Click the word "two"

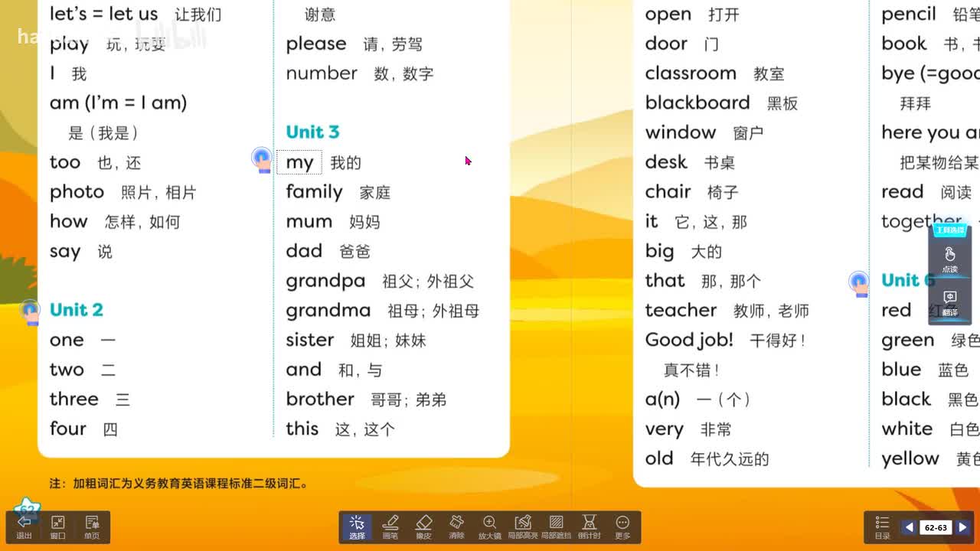tap(67, 370)
